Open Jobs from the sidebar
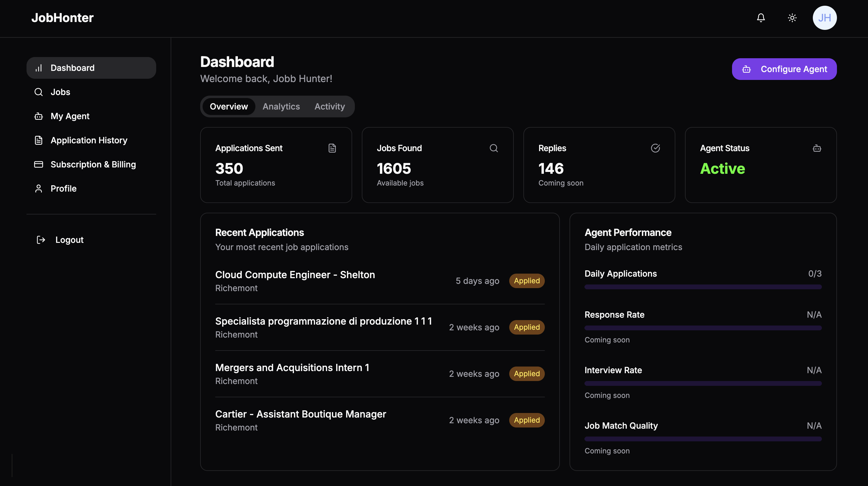The height and width of the screenshot is (486, 868). click(91, 92)
